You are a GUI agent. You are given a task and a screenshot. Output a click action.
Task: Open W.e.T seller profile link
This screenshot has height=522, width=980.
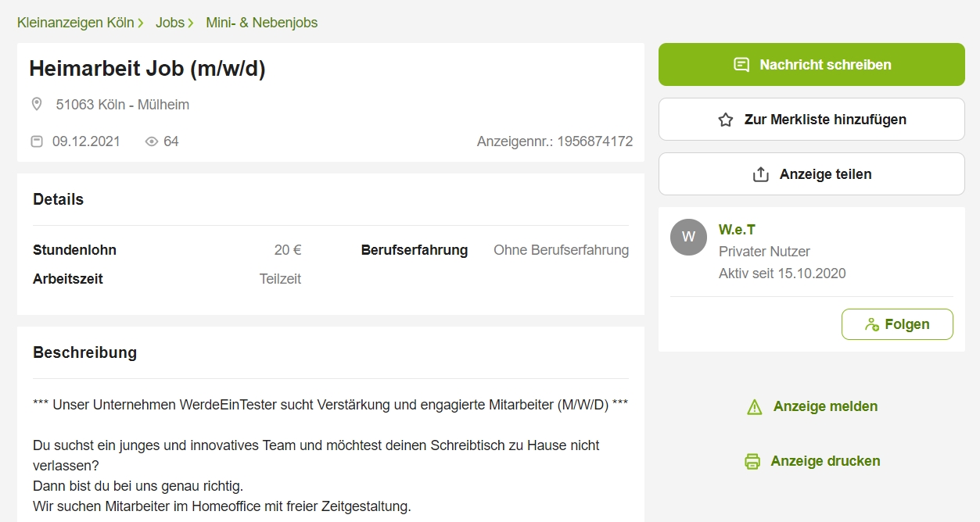tap(737, 230)
